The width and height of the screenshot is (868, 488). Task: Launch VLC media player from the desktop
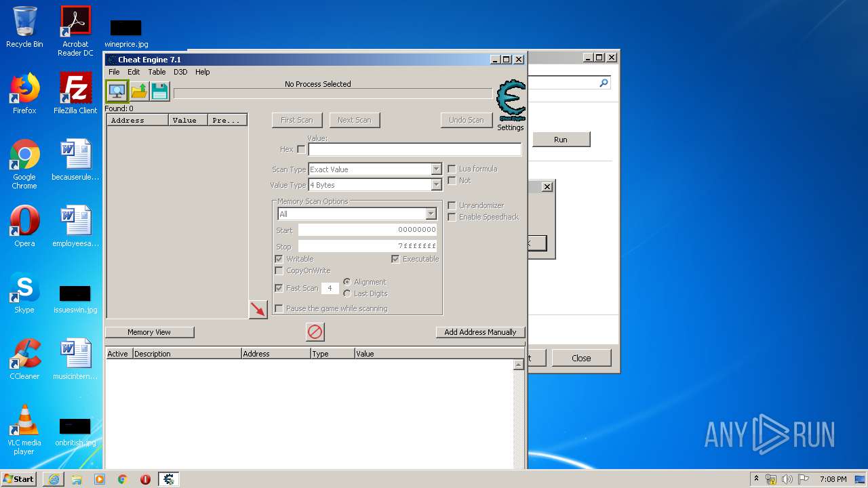(24, 430)
